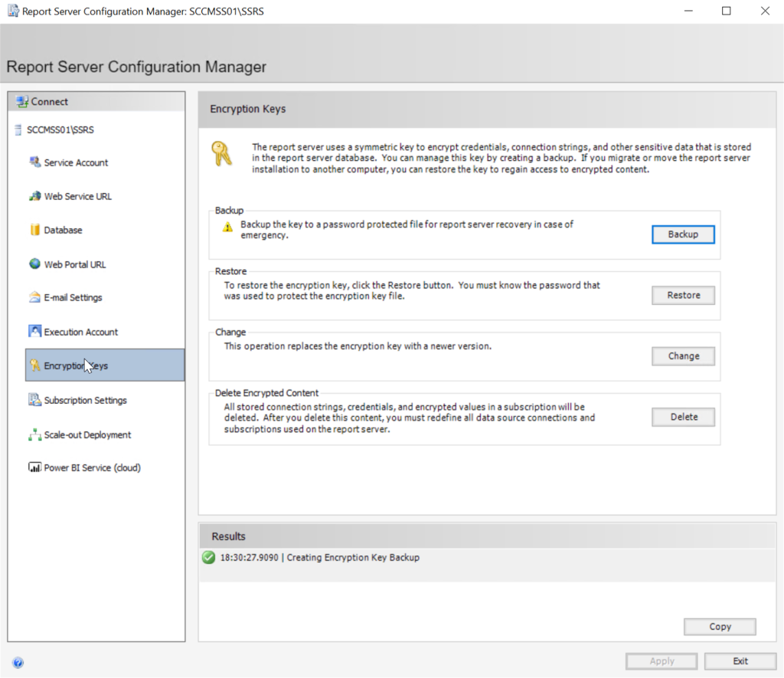
Task: Click the Connect icon in sidebar
Action: point(21,102)
